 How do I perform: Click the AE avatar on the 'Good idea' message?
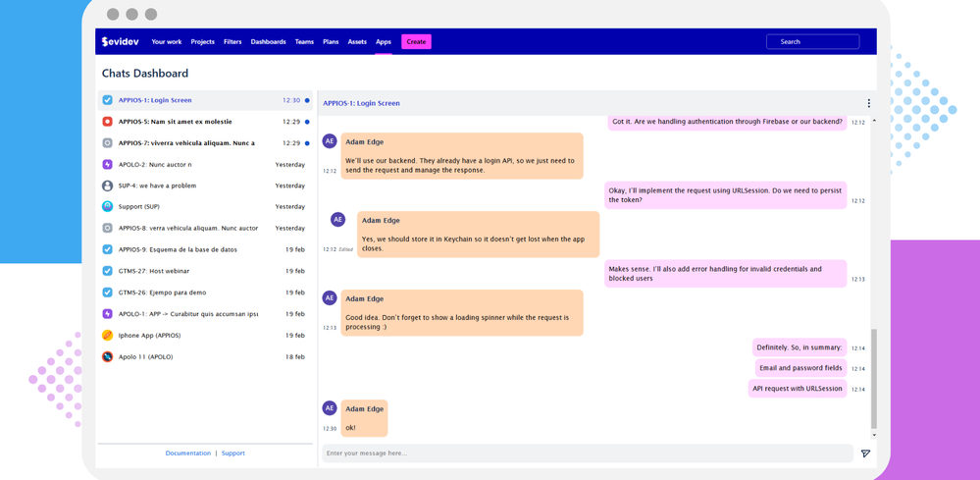point(330,298)
